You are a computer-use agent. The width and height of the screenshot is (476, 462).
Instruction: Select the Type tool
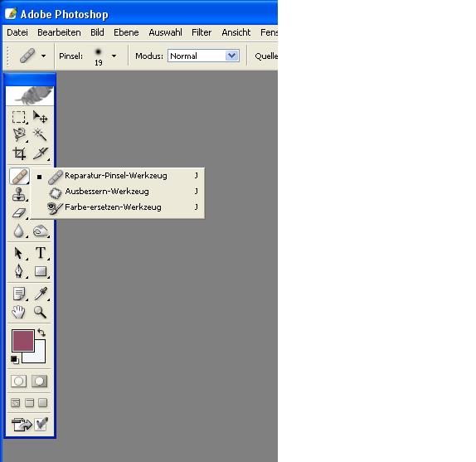click(x=40, y=252)
